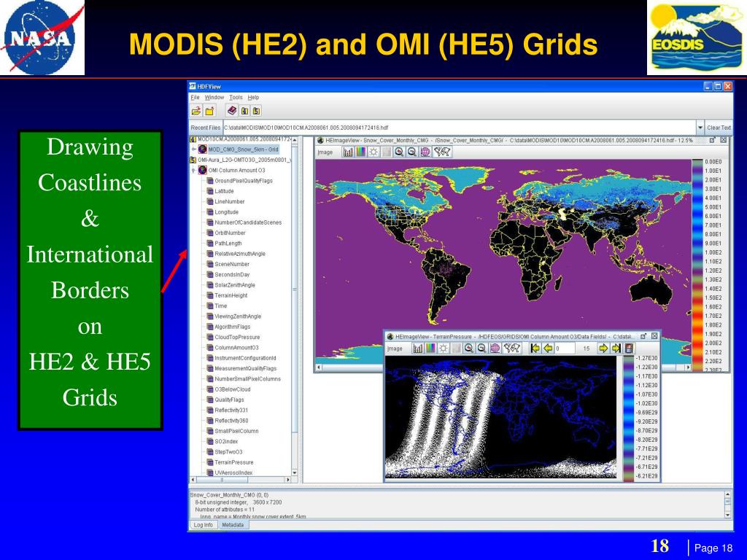The image size is (747, 560).
Task: Select the MOD10CM.A2008061 file in tree
Action: click(244, 139)
